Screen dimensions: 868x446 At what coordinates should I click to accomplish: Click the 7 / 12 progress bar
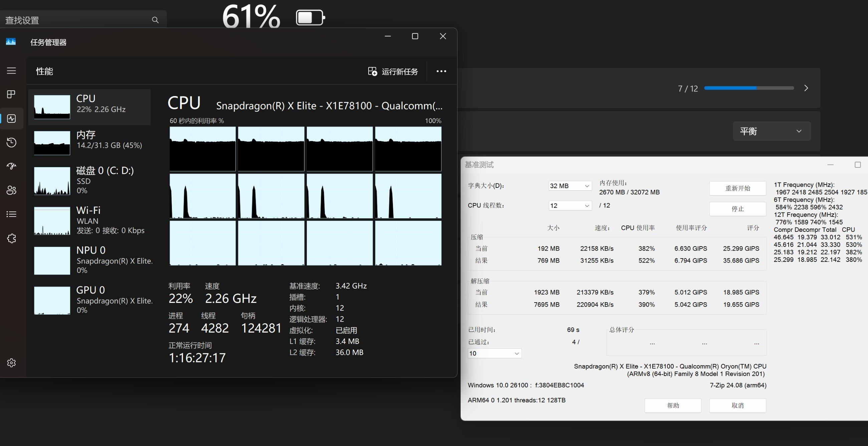(x=749, y=88)
